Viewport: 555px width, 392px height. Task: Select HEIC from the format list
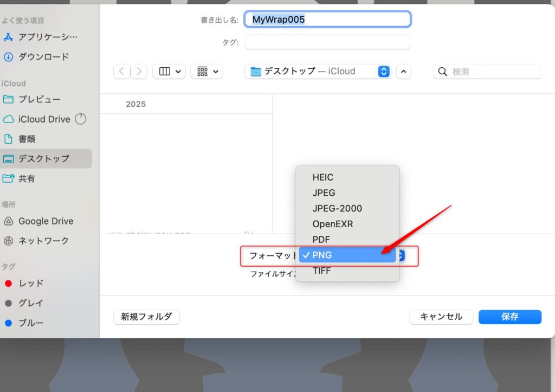323,177
